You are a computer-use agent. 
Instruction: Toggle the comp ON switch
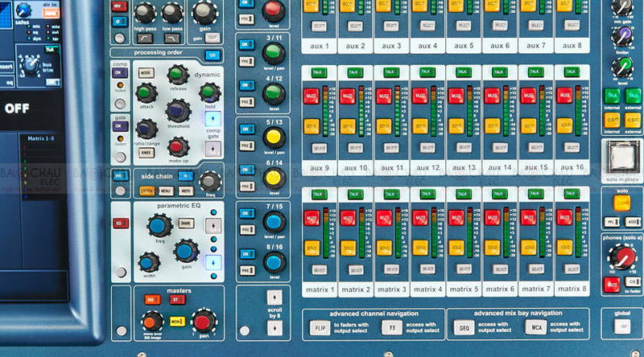click(x=120, y=72)
